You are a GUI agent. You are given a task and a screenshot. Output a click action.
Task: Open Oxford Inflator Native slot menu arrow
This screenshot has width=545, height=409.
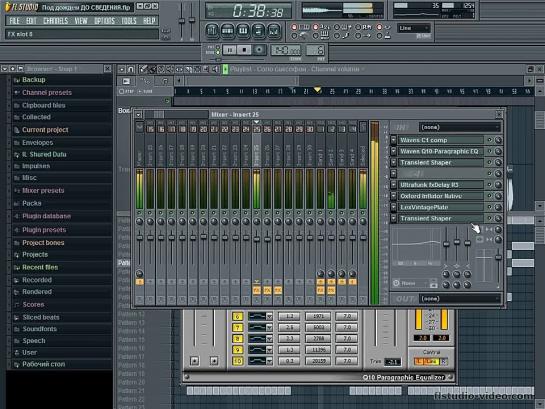coord(393,196)
